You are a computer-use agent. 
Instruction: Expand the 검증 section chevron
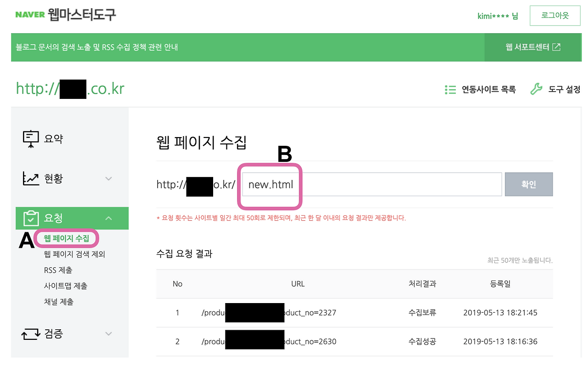click(108, 334)
